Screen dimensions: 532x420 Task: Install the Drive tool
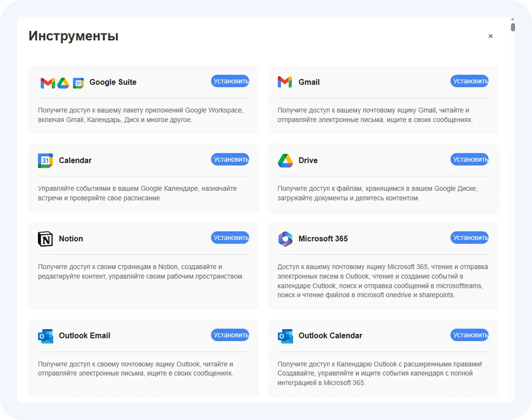[470, 159]
